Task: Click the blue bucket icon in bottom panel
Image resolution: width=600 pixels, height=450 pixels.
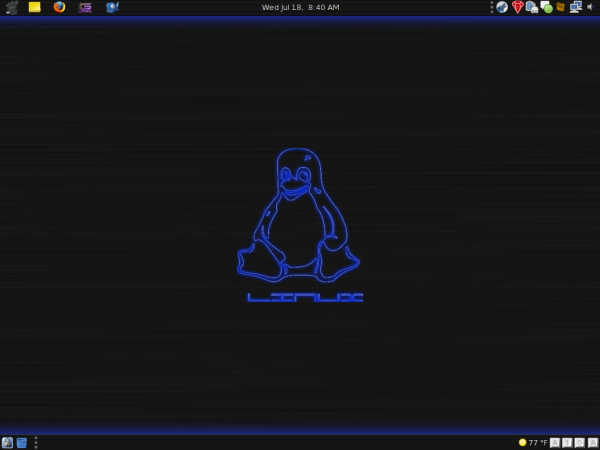Action: (x=22, y=443)
